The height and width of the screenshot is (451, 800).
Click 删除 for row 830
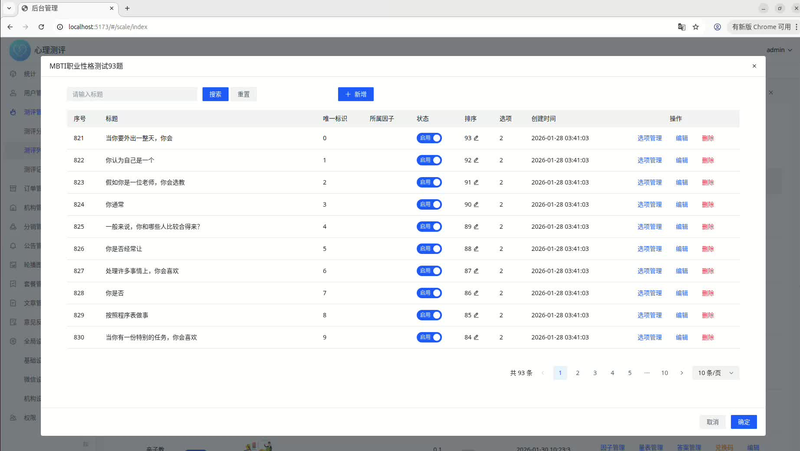pos(708,337)
